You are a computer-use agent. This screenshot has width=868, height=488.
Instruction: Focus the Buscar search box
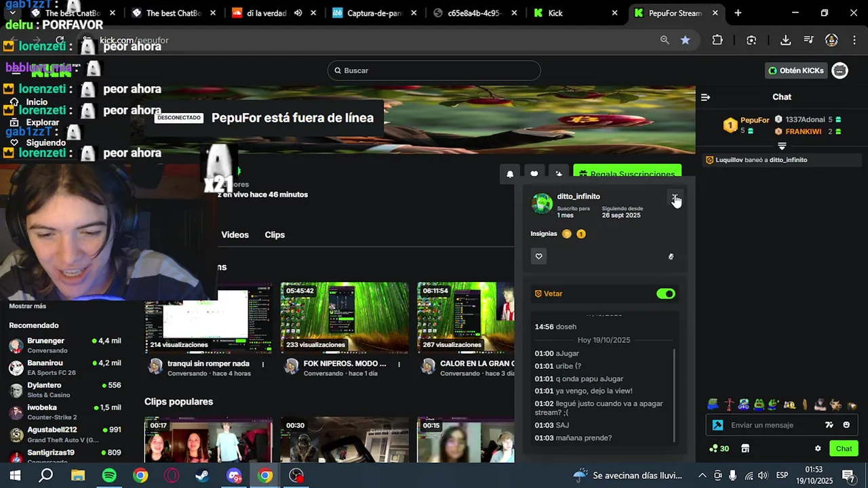[434, 70]
